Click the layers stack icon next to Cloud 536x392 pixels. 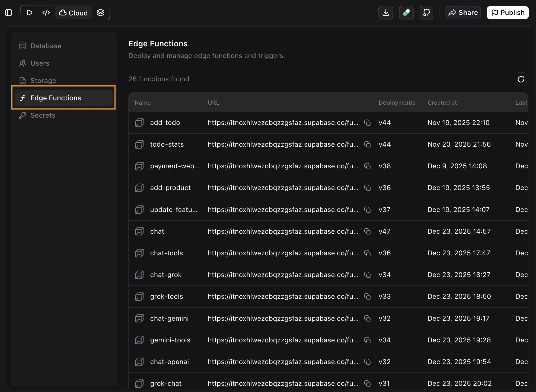coord(100,12)
